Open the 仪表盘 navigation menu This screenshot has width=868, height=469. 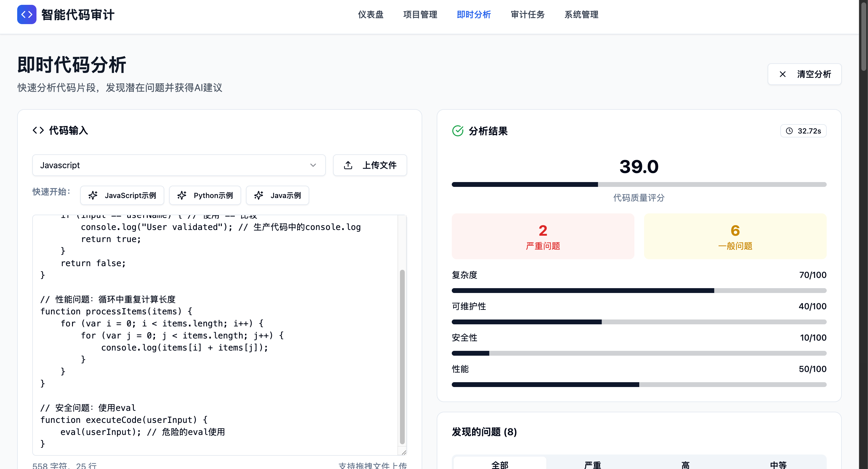pos(370,14)
